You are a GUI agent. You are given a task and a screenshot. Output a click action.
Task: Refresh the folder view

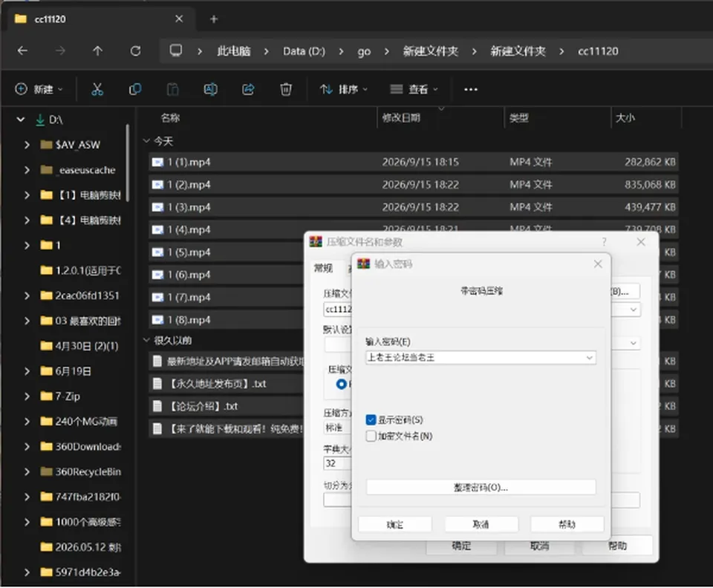coord(135,51)
